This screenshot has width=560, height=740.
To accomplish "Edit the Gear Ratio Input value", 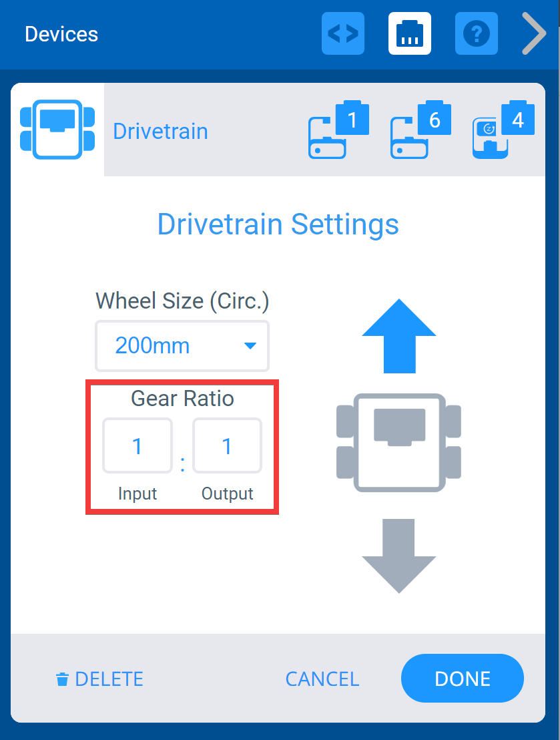I will (x=137, y=445).
